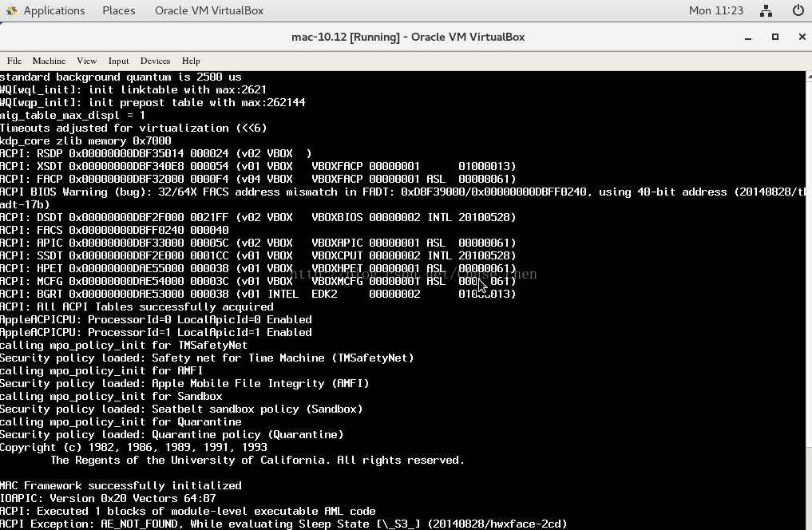812x530 pixels.
Task: Click the Applications foot logo icon
Action: (x=11, y=10)
